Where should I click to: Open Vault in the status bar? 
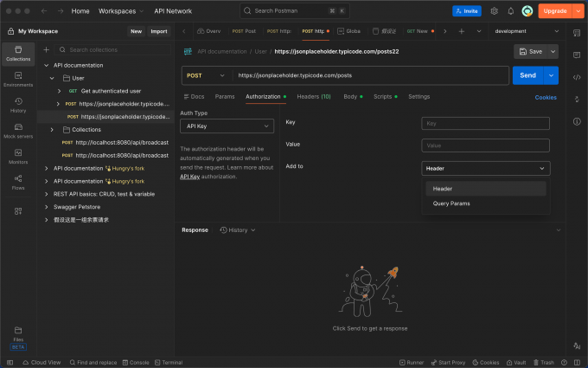516,362
